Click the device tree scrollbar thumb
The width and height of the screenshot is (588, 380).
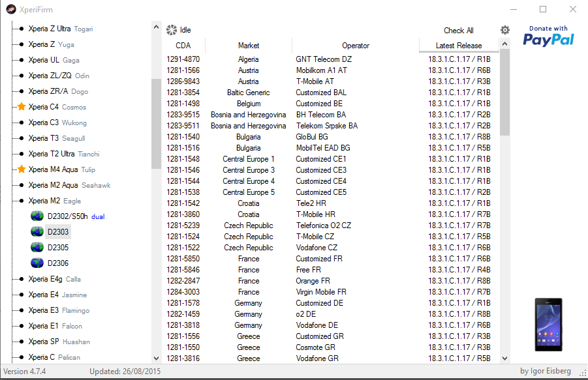(157, 124)
